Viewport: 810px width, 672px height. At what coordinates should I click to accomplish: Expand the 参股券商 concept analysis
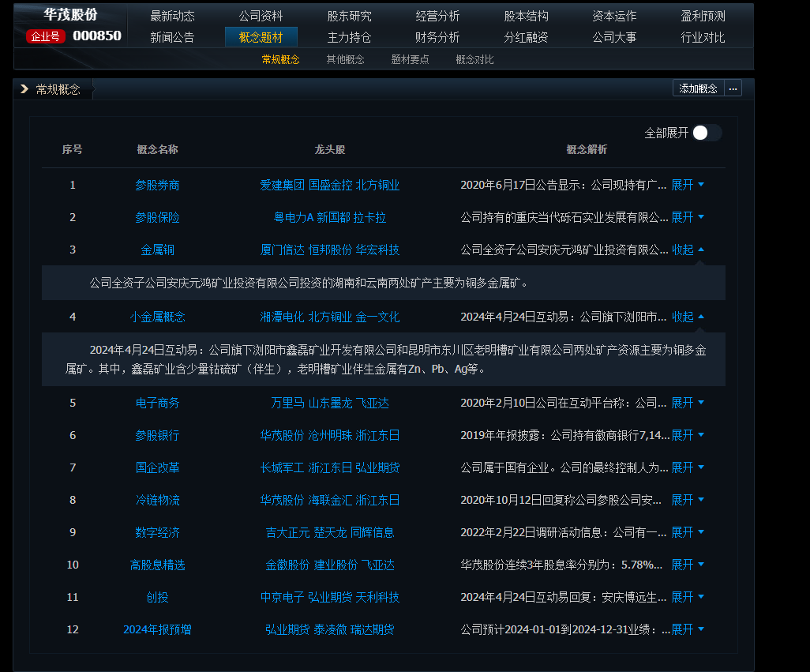click(x=688, y=185)
